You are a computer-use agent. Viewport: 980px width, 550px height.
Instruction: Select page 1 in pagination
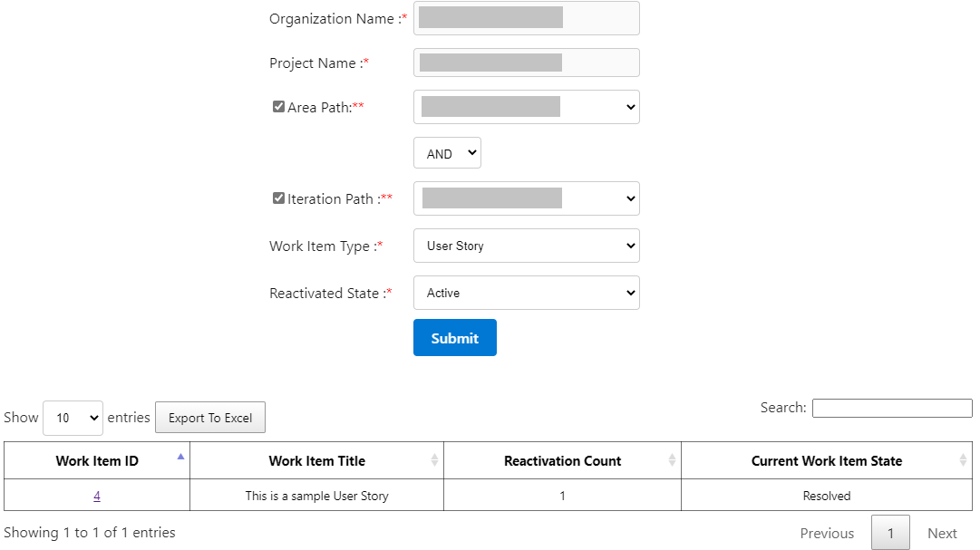890,533
